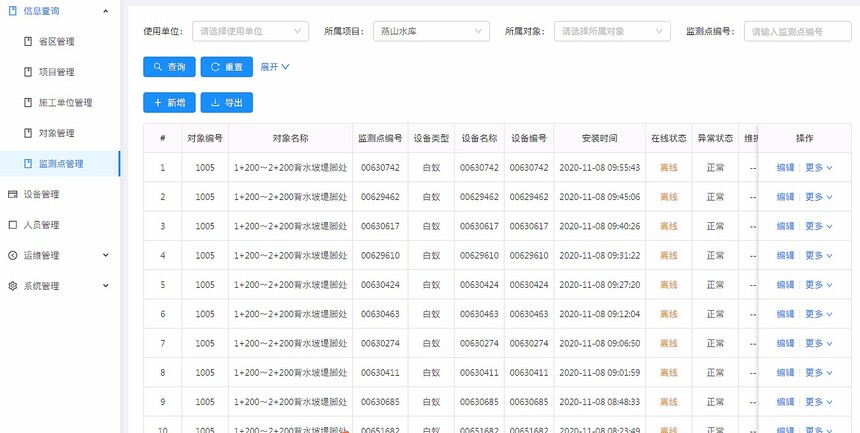The width and height of the screenshot is (860, 433).
Task: Click 正常 status in row 7
Action: pyautogui.click(x=715, y=343)
